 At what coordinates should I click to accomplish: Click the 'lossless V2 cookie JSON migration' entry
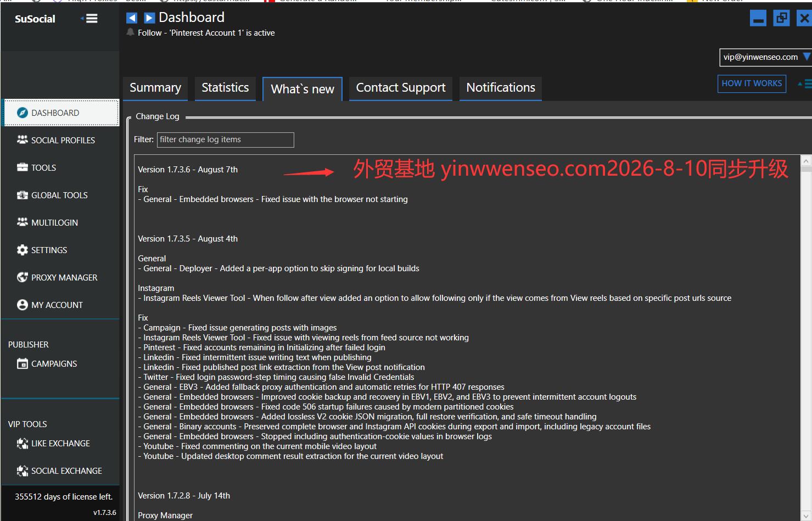367,417
